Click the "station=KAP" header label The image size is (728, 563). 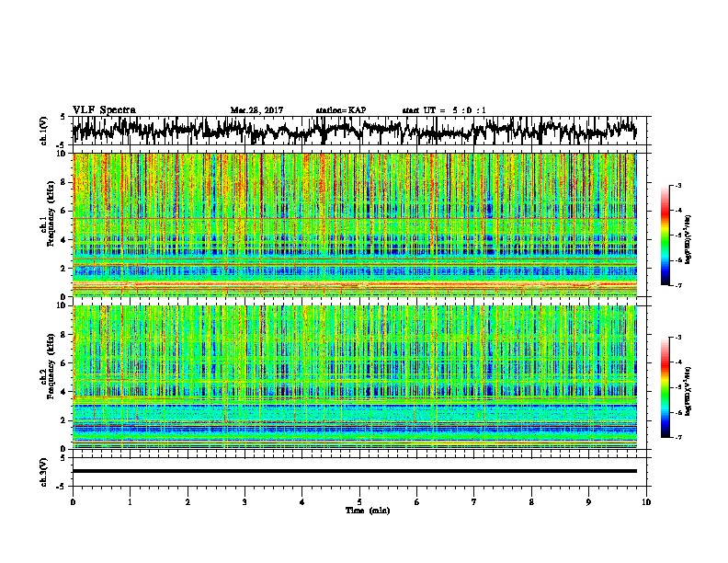pyautogui.click(x=341, y=110)
